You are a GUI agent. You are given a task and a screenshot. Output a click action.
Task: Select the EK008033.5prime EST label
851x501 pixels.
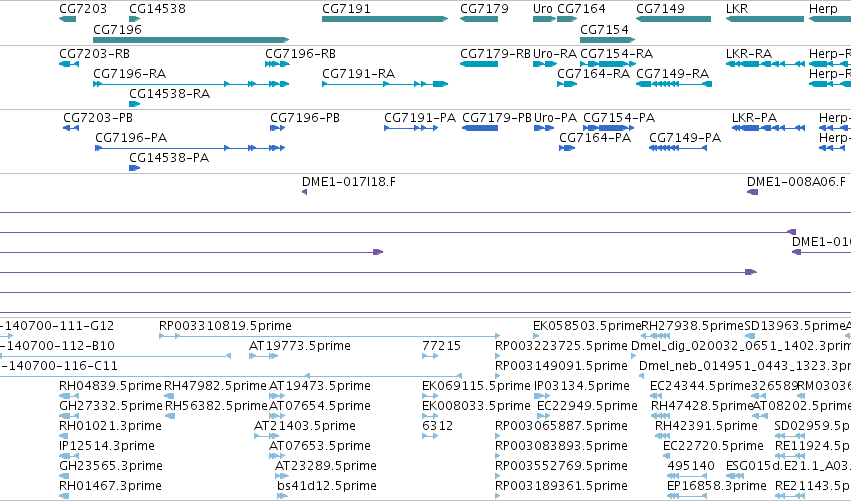point(476,406)
